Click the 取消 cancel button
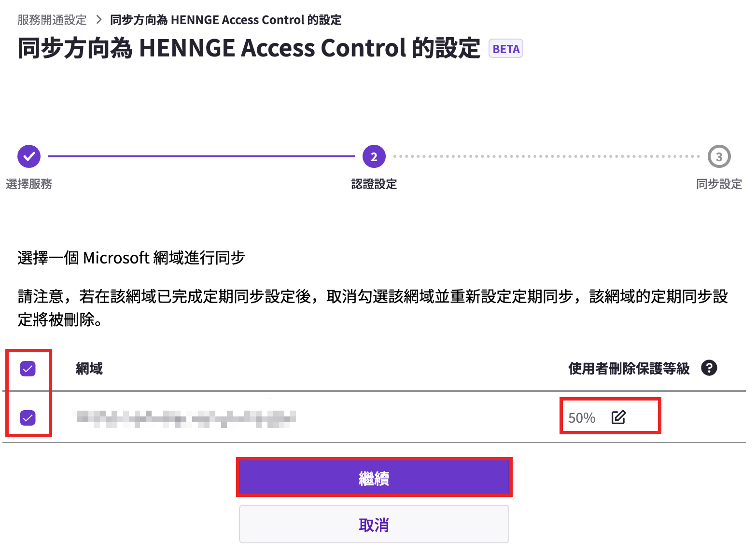This screenshot has width=756, height=553. [374, 524]
